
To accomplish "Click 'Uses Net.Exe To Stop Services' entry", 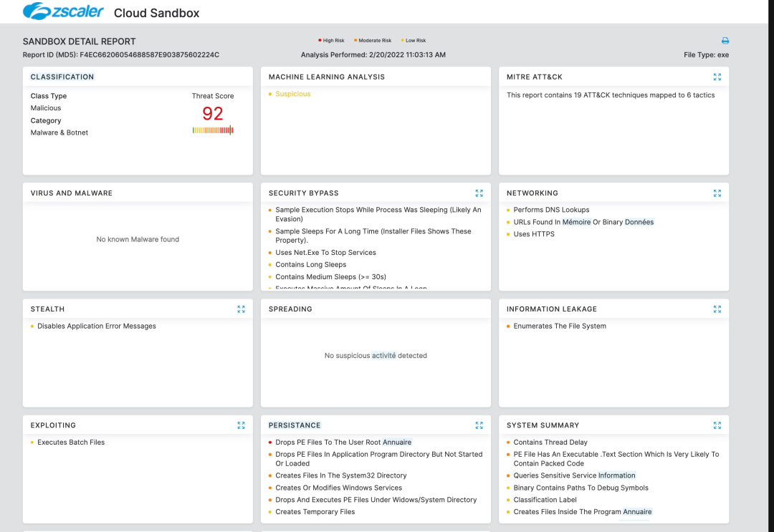I will [x=325, y=252].
